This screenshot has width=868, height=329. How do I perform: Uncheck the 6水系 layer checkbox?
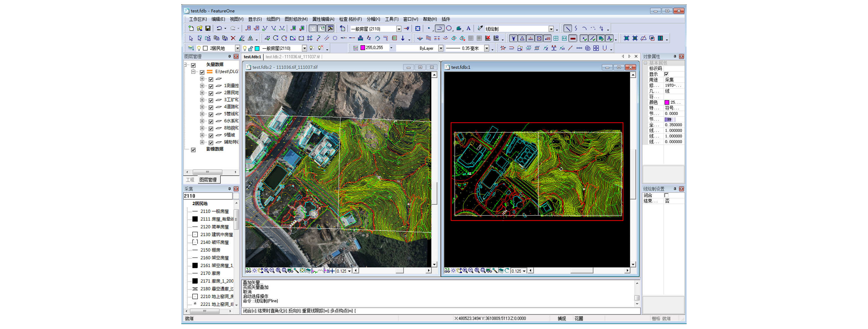pyautogui.click(x=211, y=122)
